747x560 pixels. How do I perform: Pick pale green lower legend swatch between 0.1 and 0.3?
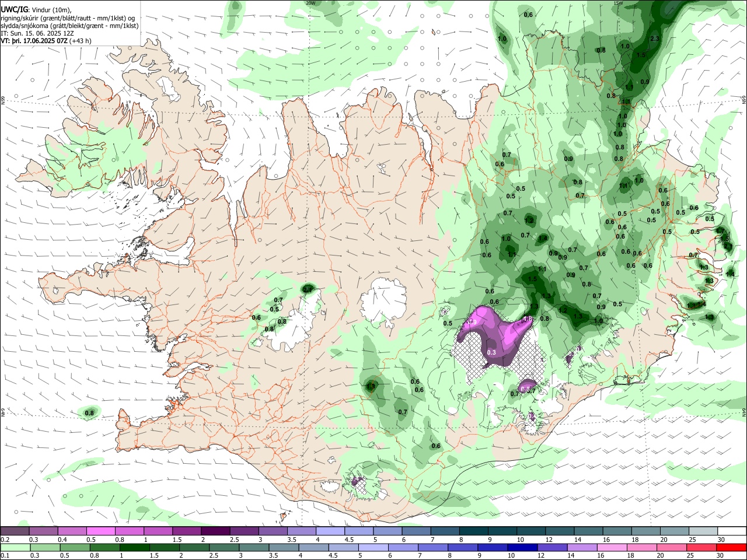(x=15, y=547)
